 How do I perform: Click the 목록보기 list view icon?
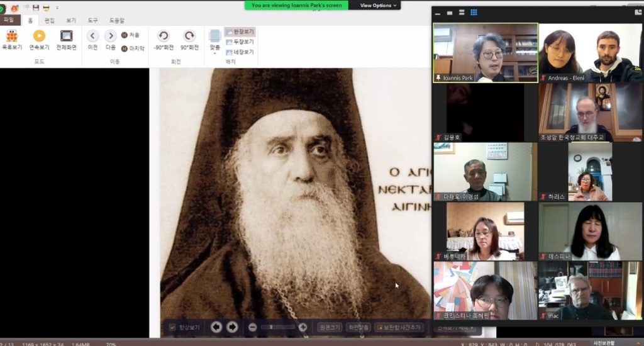point(11,37)
